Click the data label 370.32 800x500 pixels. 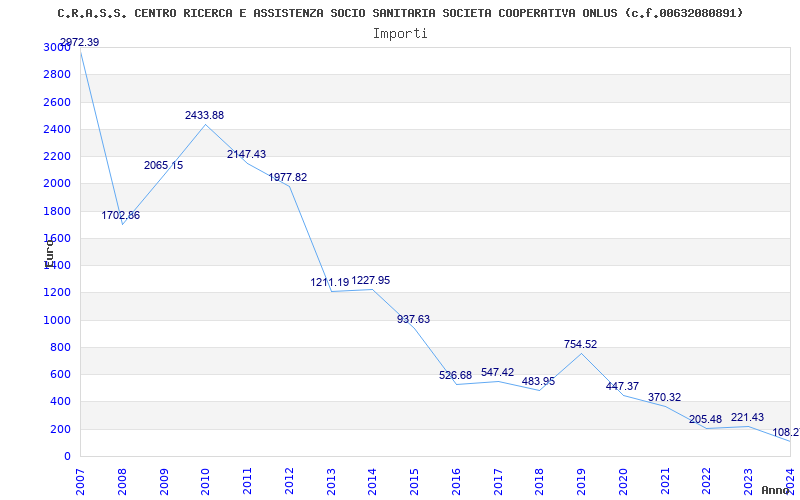[x=664, y=397]
